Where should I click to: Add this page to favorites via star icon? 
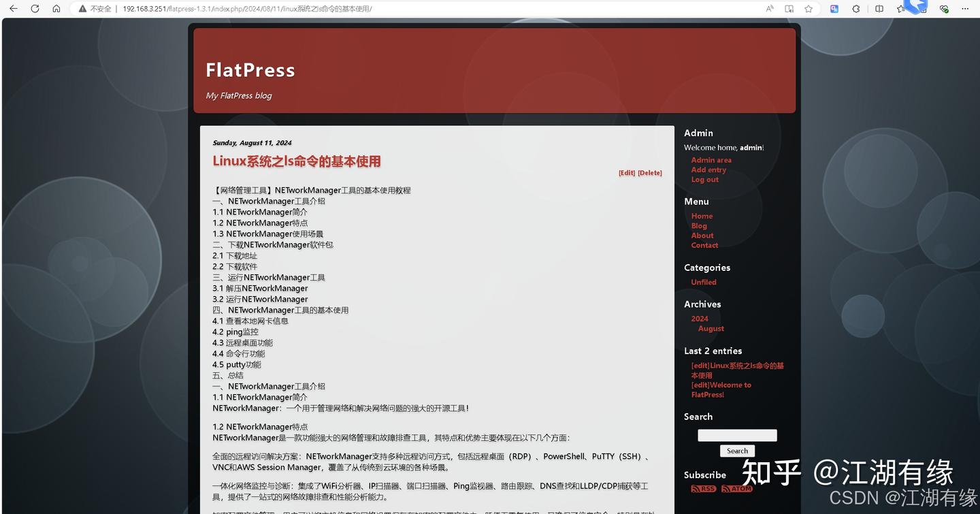coord(808,9)
